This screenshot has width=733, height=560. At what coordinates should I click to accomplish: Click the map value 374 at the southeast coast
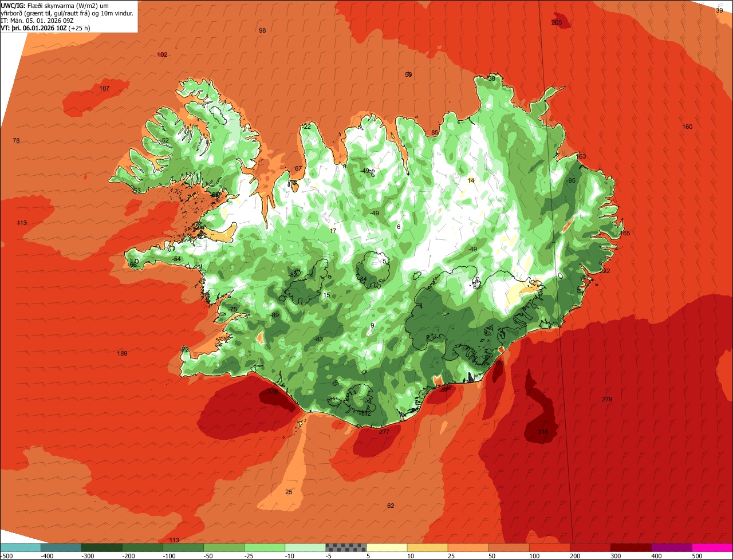click(x=499, y=363)
